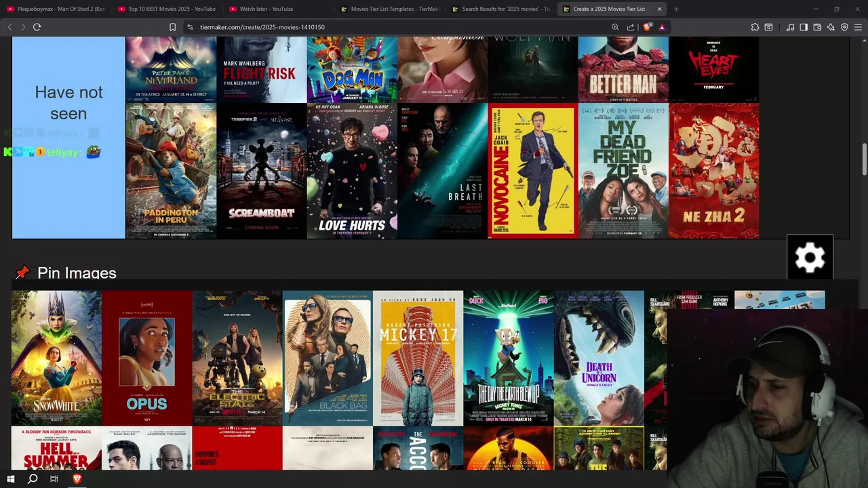Select the Death of a Unicorn poster
This screenshot has width=868, height=488.
[x=599, y=358]
